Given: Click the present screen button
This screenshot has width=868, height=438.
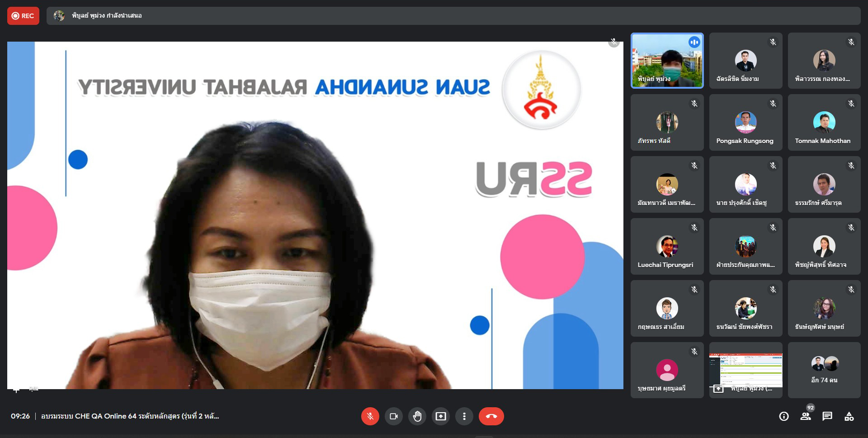Looking at the screenshot, I should 440,416.
